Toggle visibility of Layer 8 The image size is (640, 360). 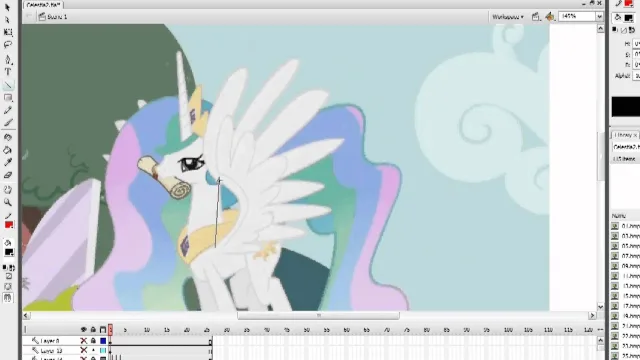click(x=83, y=340)
